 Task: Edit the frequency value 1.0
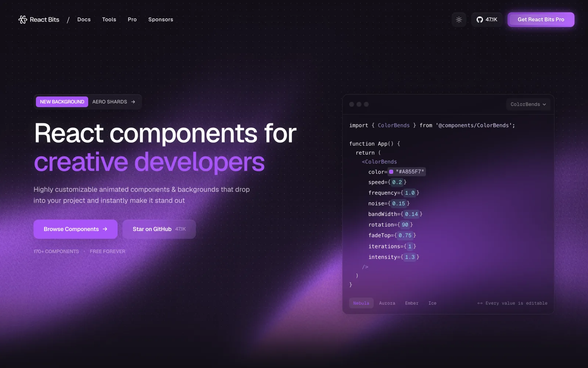pos(410,193)
